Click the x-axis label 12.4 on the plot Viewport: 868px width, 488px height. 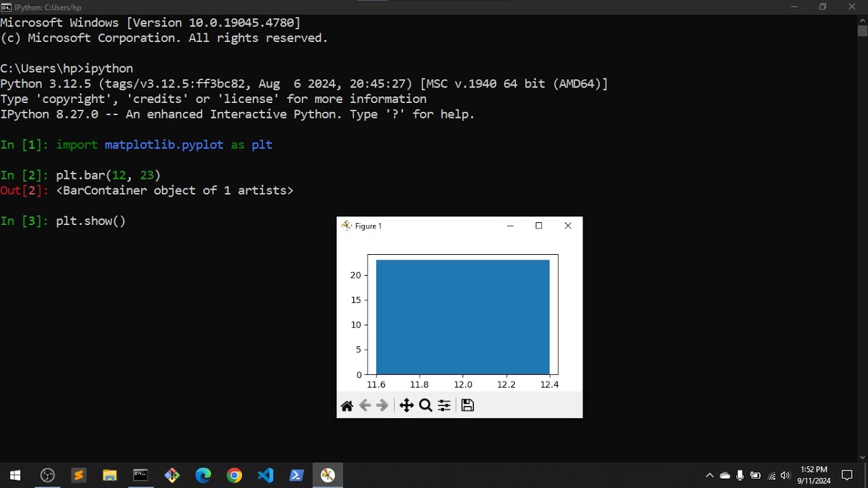[x=549, y=384]
